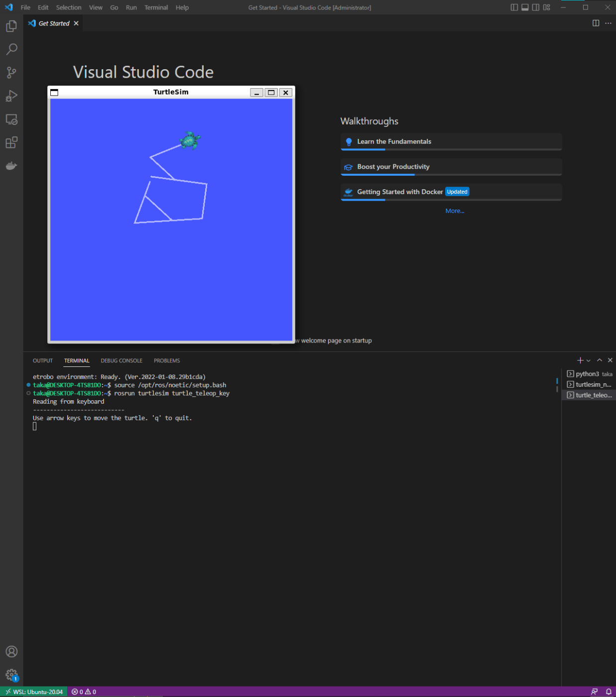Viewport: 616px width, 697px height.
Task: Open the Run menu
Action: (131, 7)
